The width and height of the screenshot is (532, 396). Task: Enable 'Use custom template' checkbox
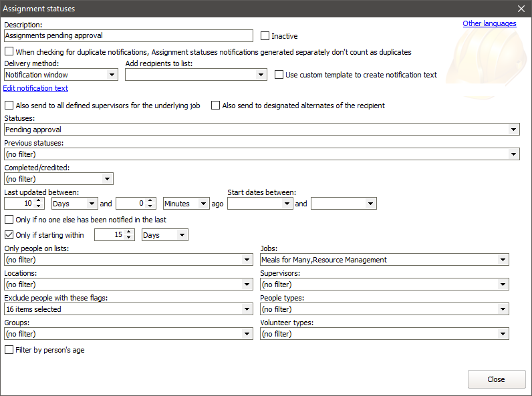pyautogui.click(x=279, y=75)
